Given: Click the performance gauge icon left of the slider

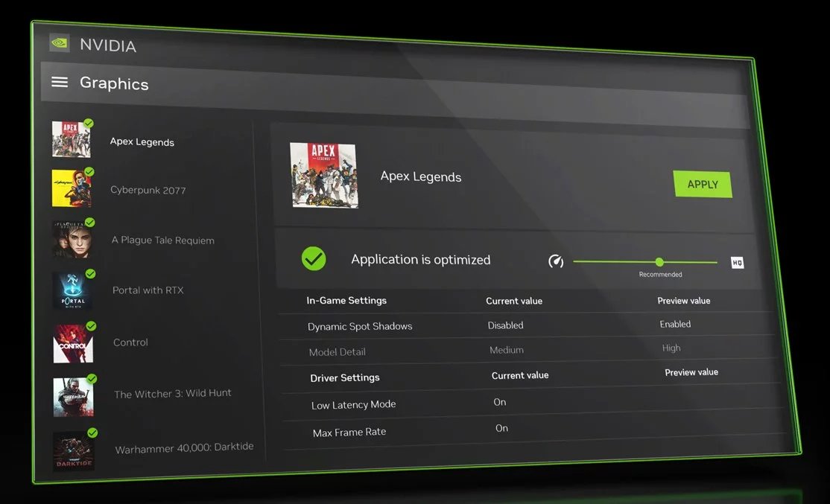Looking at the screenshot, I should [555, 261].
